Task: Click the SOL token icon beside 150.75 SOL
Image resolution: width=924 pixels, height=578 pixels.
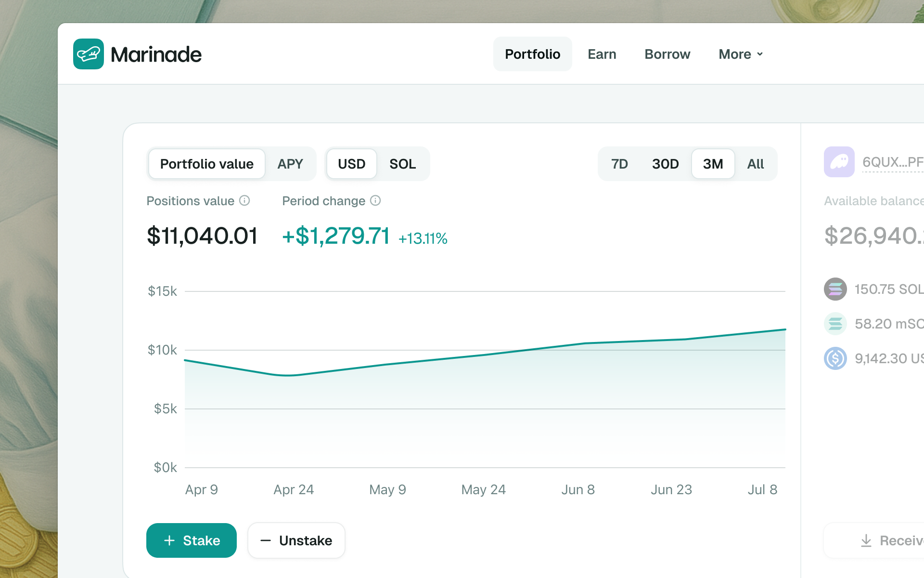Action: pyautogui.click(x=835, y=289)
